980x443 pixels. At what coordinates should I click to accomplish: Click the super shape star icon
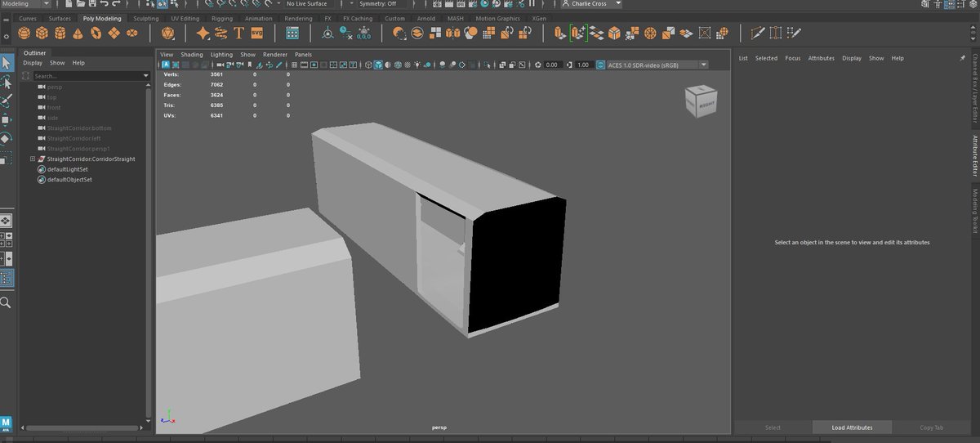[x=203, y=33]
